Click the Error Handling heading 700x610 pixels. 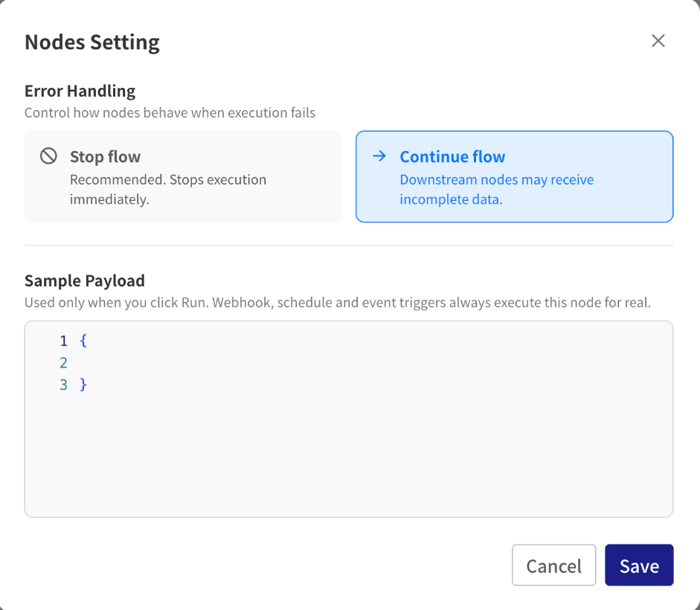click(x=80, y=91)
